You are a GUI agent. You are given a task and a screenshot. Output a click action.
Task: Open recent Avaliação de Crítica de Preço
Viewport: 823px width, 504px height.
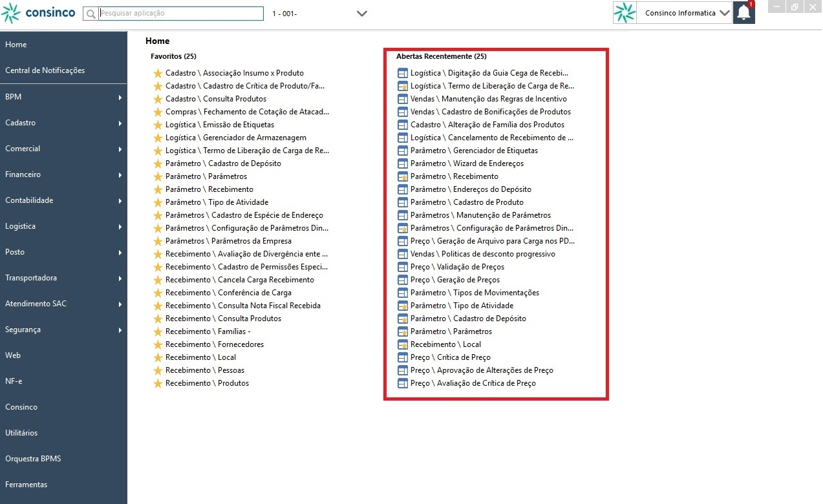pyautogui.click(x=473, y=383)
